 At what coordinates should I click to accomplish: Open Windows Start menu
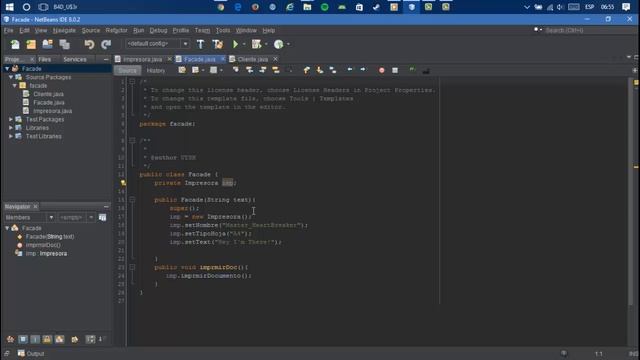(9, 7)
